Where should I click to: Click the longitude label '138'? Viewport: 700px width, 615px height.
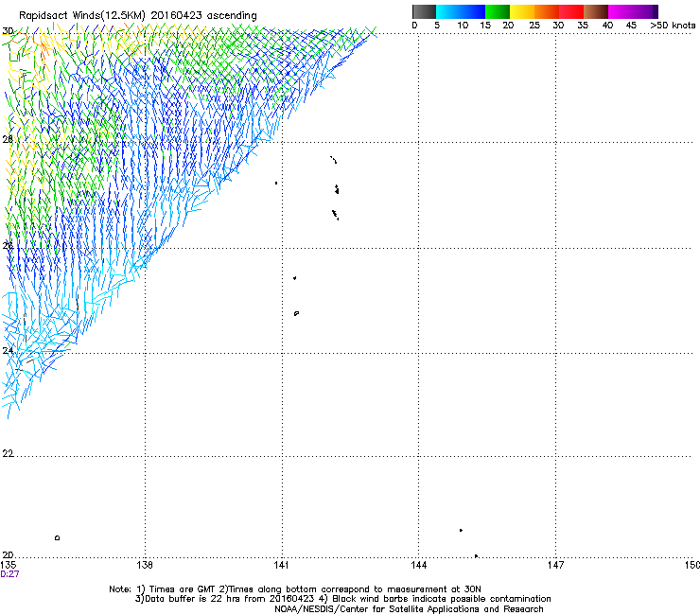tap(145, 566)
